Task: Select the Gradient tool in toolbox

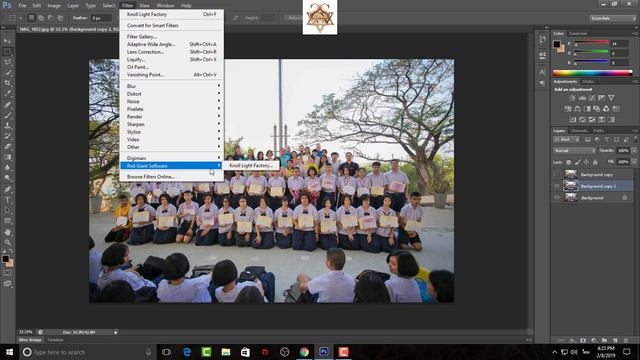Action: (7, 157)
